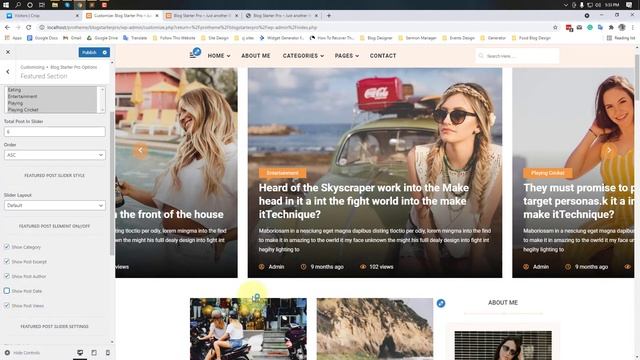Image resolution: width=640 pixels, height=360 pixels.
Task: Click Hide Controls at panel bottom
Action: pyautogui.click(x=22, y=353)
